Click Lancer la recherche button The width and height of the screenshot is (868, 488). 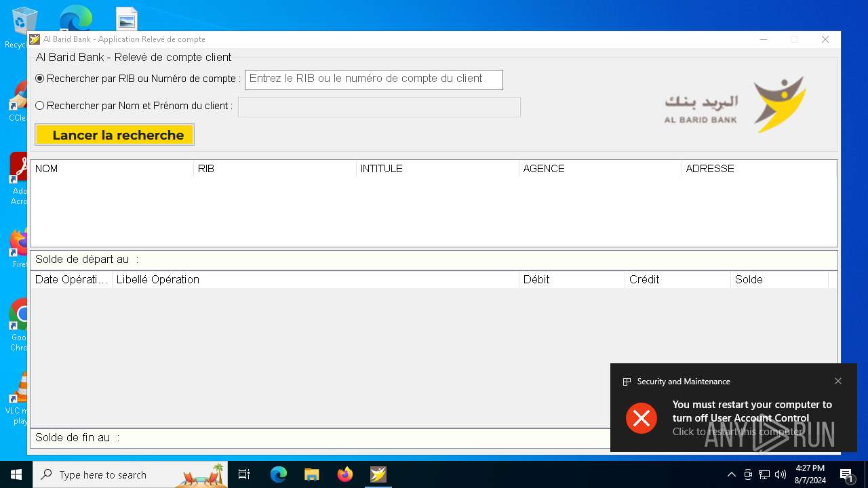(x=115, y=135)
